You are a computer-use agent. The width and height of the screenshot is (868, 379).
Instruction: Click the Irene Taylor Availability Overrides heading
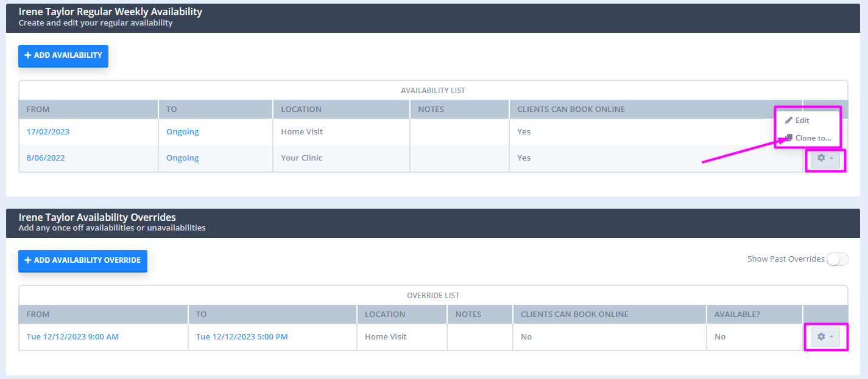click(x=97, y=217)
